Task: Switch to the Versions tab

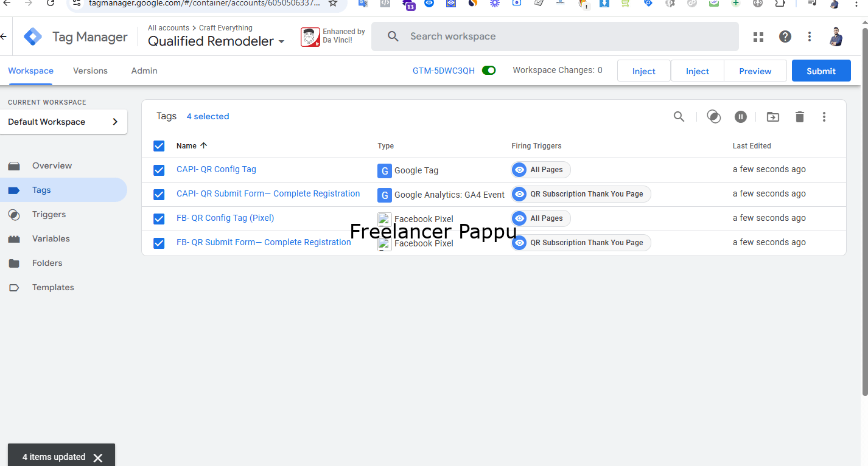Action: coord(90,71)
